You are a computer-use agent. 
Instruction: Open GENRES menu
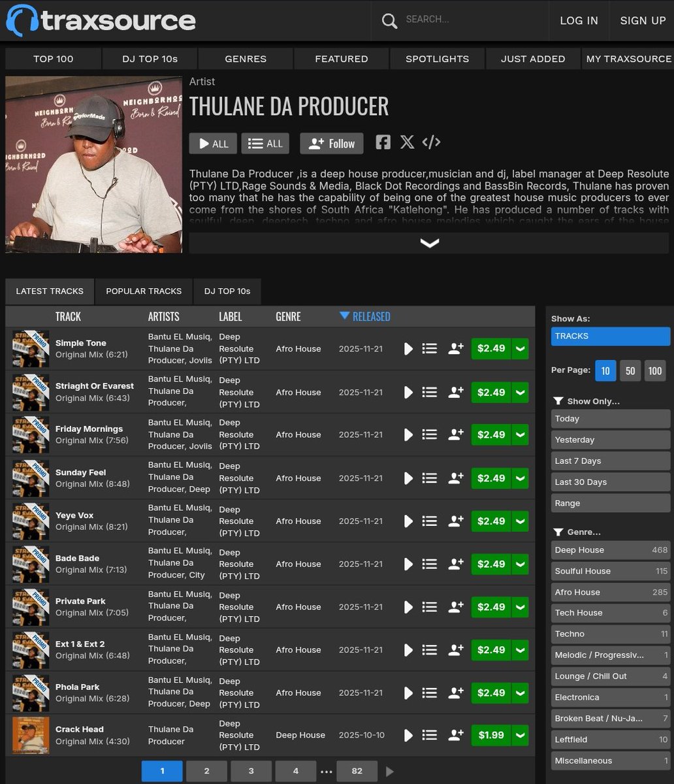(x=246, y=59)
